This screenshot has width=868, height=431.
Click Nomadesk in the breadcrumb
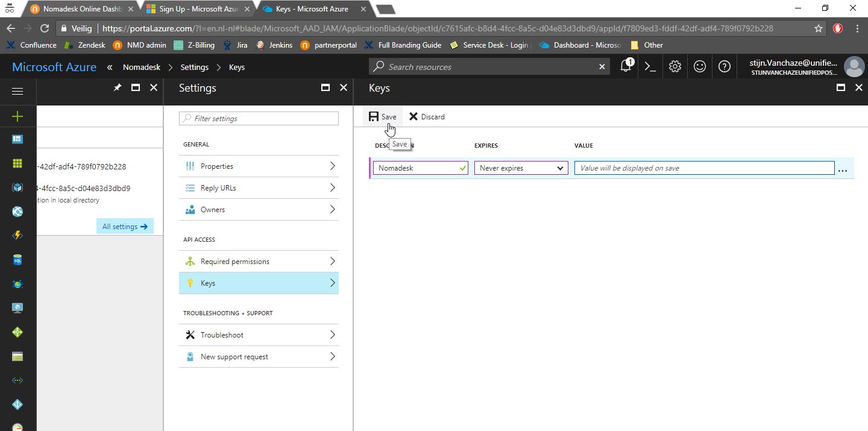click(142, 67)
